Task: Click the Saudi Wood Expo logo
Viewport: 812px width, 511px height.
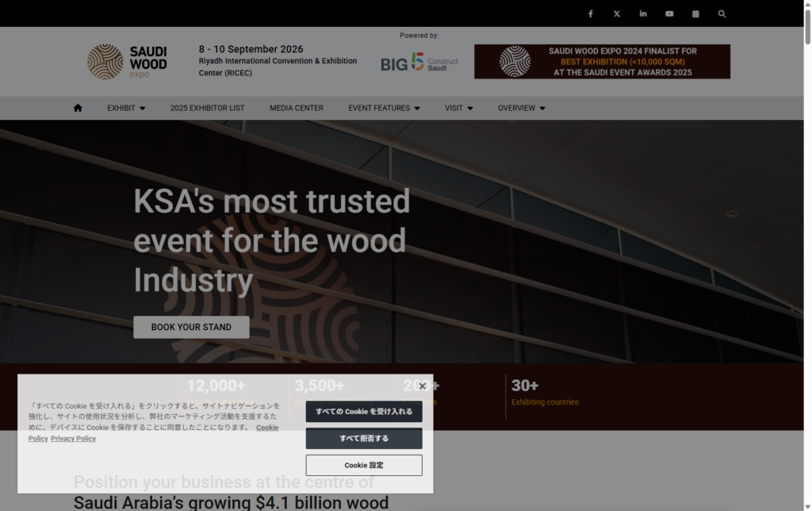Action: tap(127, 60)
